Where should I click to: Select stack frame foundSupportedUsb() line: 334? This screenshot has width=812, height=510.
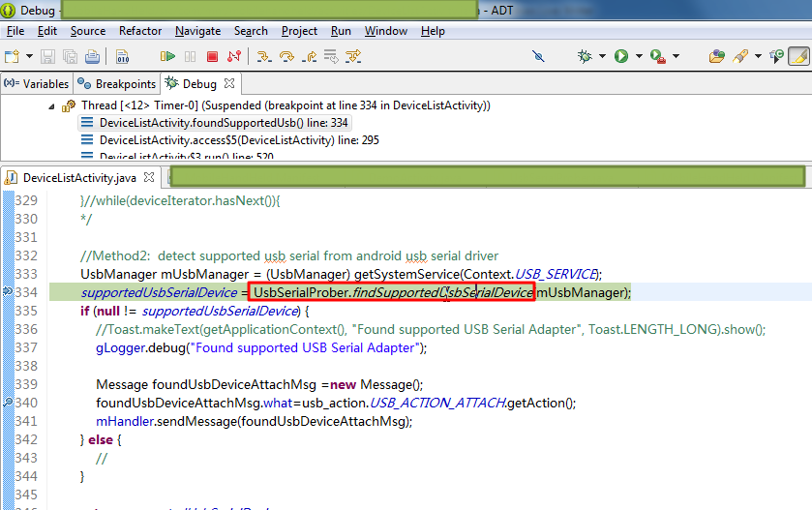point(224,123)
